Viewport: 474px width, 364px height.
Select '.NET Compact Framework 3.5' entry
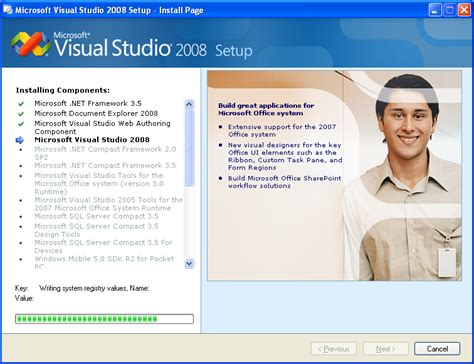pos(105,165)
